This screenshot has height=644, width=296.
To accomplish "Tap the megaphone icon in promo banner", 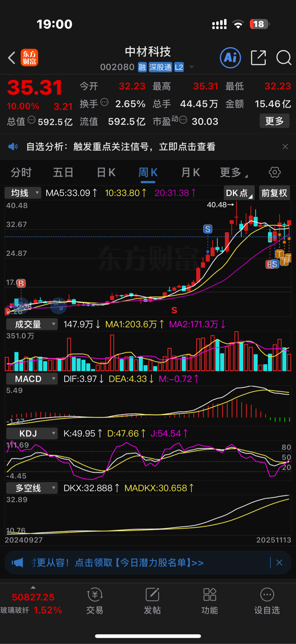I will [17, 563].
